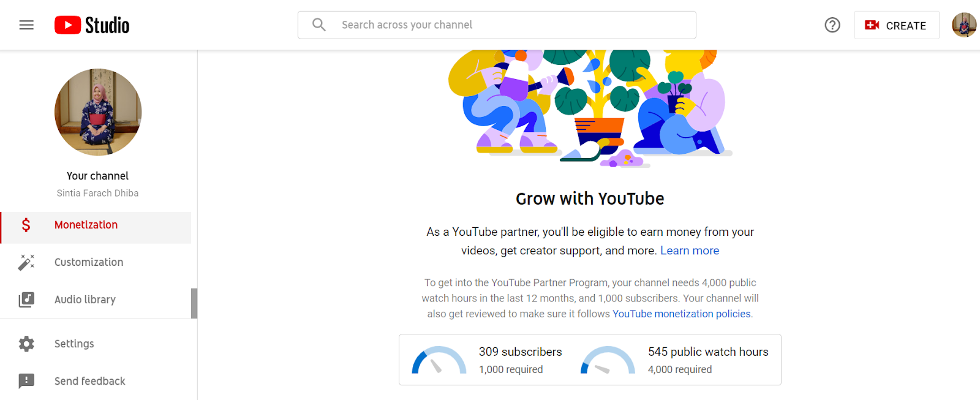
Task: Click the '545 public watch hours' text
Action: (708, 352)
